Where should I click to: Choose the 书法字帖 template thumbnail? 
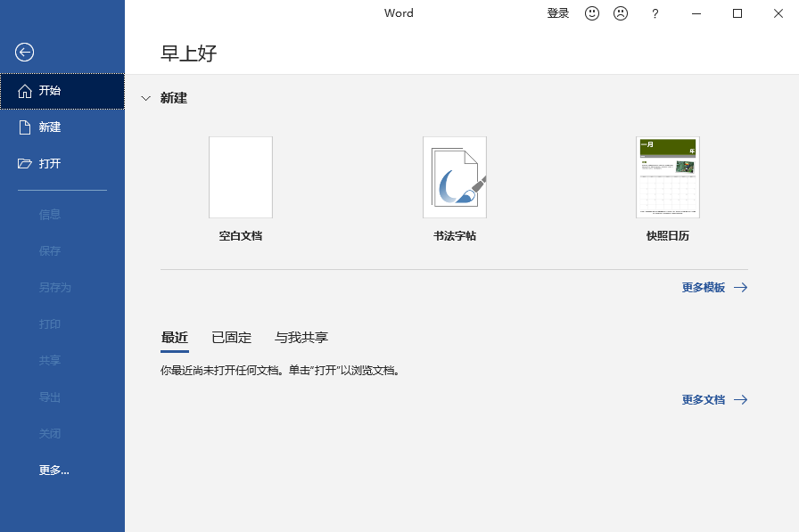[x=455, y=177]
